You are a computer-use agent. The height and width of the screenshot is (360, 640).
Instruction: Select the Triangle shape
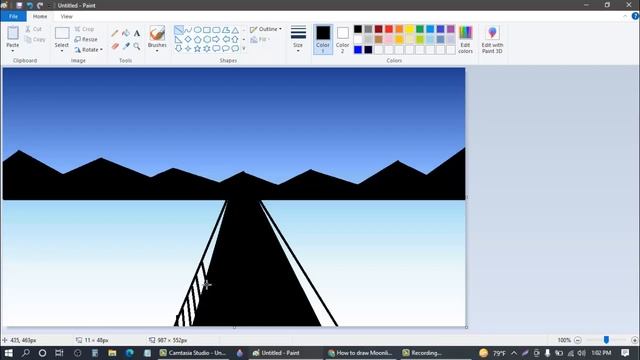[x=235, y=30]
